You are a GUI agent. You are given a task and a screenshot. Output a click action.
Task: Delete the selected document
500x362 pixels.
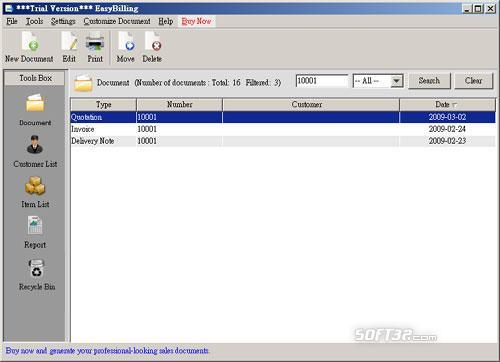point(152,47)
